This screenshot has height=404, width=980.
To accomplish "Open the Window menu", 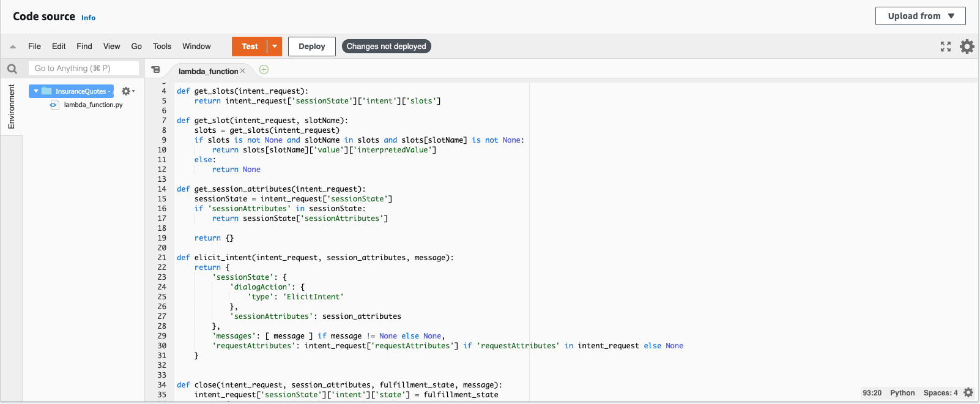I will click(196, 47).
